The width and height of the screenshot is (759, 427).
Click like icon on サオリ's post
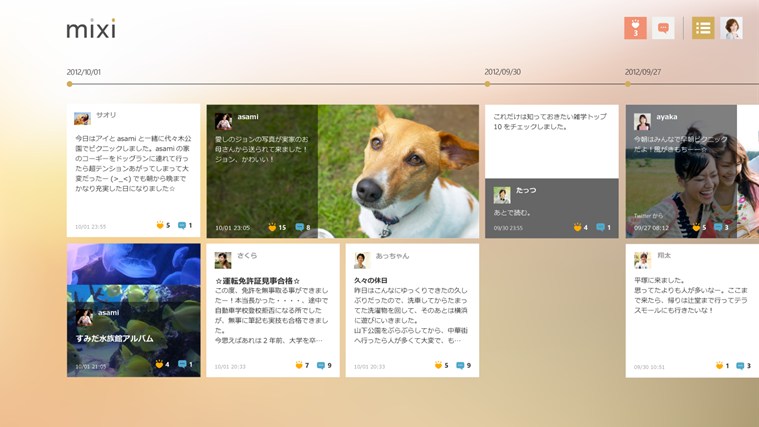click(159, 226)
